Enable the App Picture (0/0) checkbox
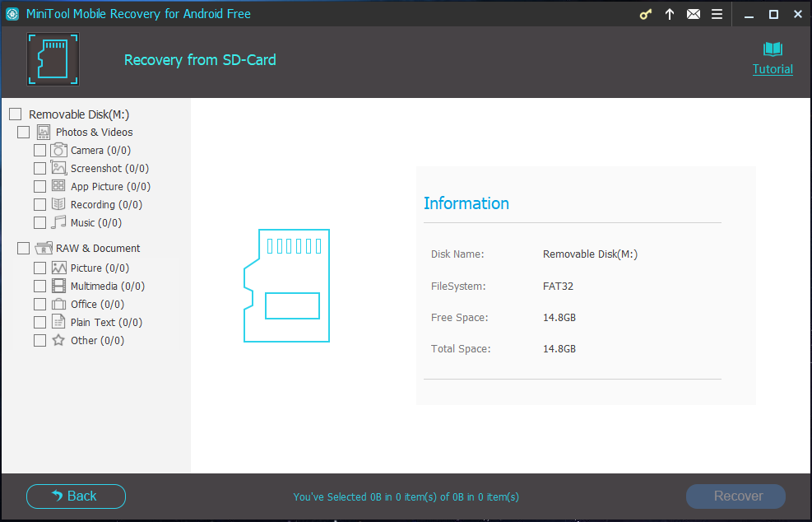Screen dimensions: 812x522 click(39, 186)
